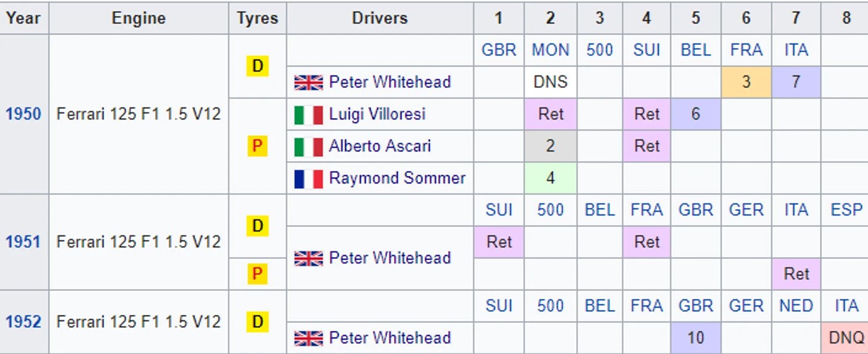Image resolution: width=868 pixels, height=354 pixels.
Task: Click the yellow P tyre badge for 1951
Action: (257, 274)
